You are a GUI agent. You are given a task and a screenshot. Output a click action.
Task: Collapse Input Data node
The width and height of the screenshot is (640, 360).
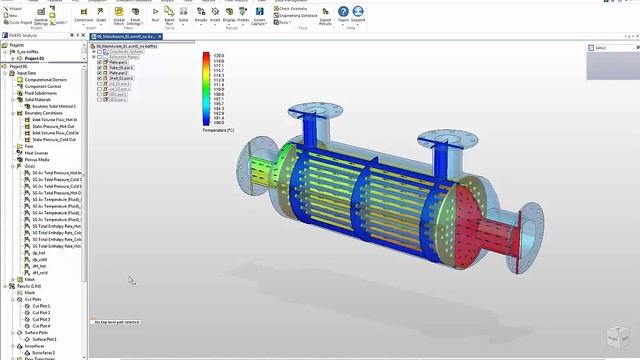(x=5, y=73)
